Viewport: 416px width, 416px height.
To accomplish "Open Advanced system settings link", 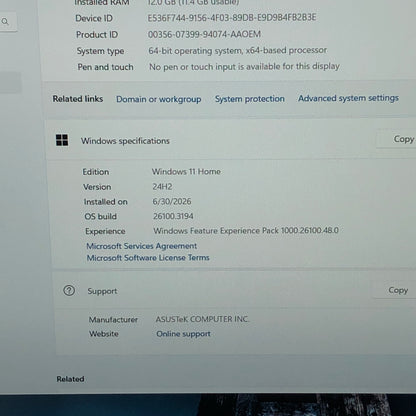I will click(x=348, y=98).
